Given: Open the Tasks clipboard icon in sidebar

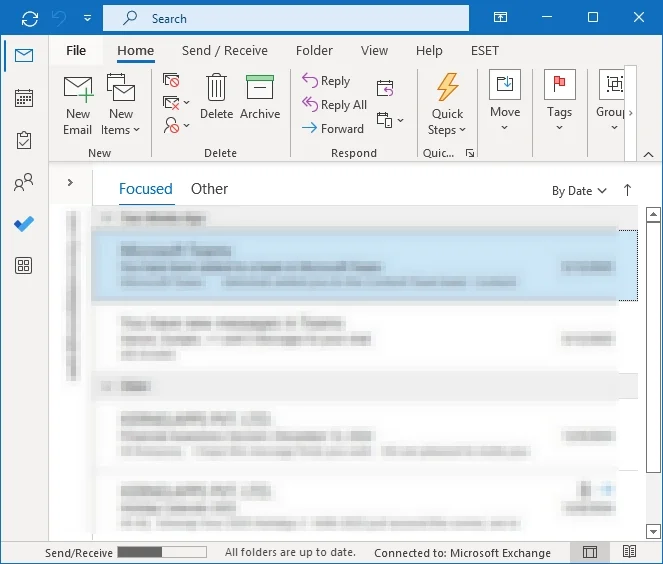Looking at the screenshot, I should coord(24,140).
